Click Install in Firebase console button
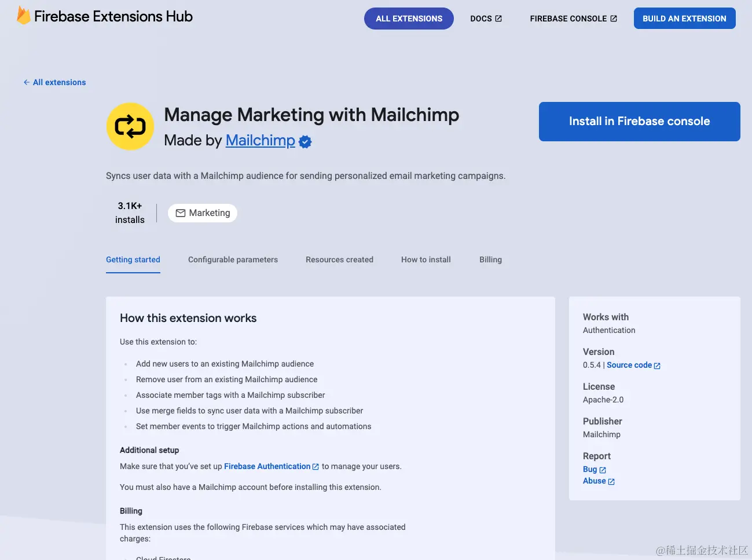 639,122
